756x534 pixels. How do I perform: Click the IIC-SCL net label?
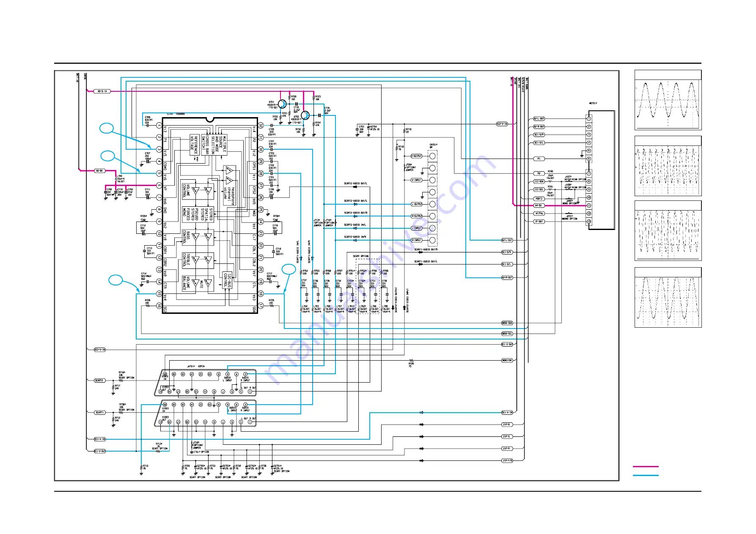539,189
